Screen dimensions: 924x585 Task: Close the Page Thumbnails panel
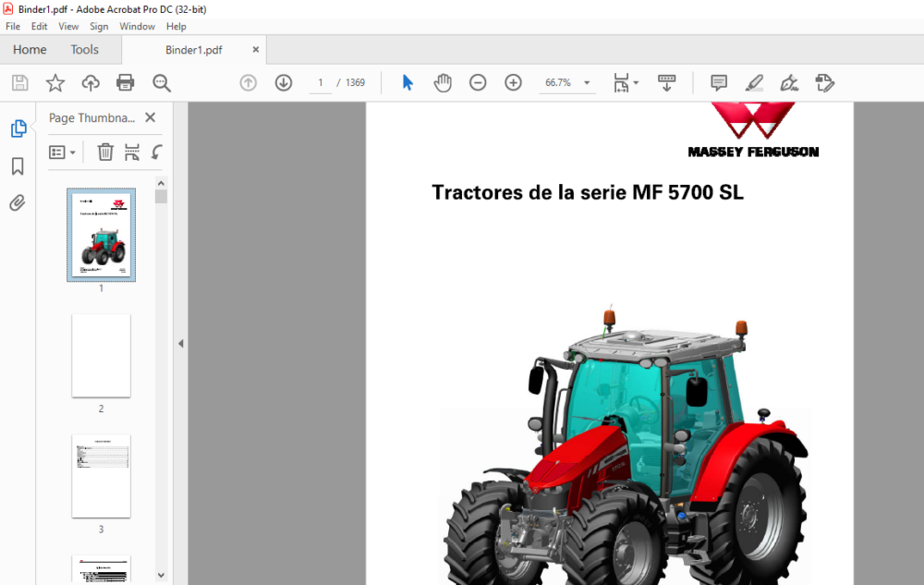pos(151,117)
